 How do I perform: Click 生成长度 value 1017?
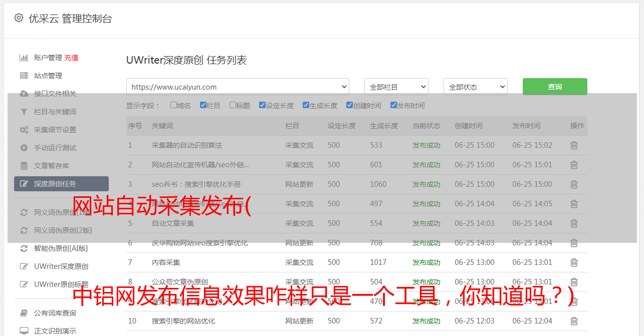click(x=378, y=262)
